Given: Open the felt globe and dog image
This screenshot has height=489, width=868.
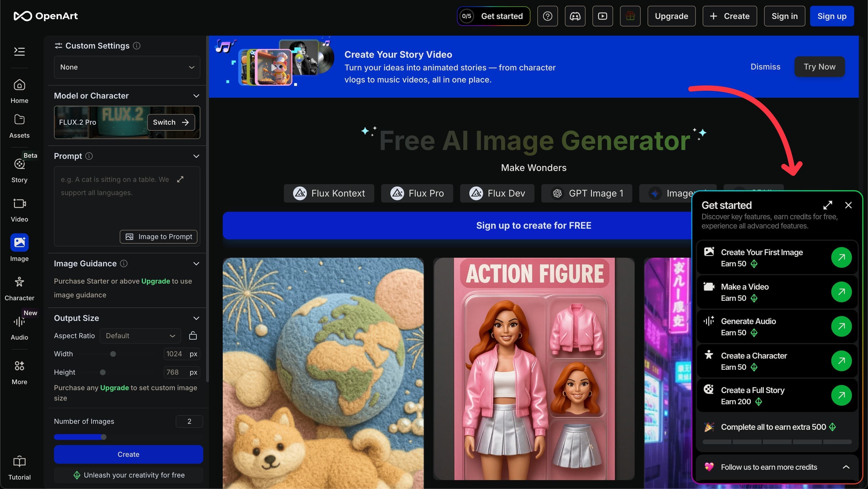Looking at the screenshot, I should pyautogui.click(x=323, y=373).
